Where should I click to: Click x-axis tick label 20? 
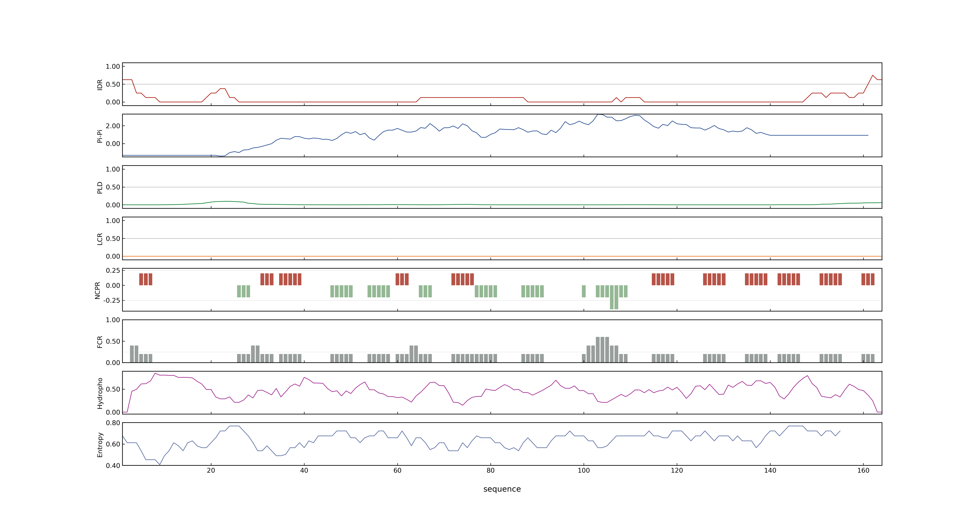(211, 470)
